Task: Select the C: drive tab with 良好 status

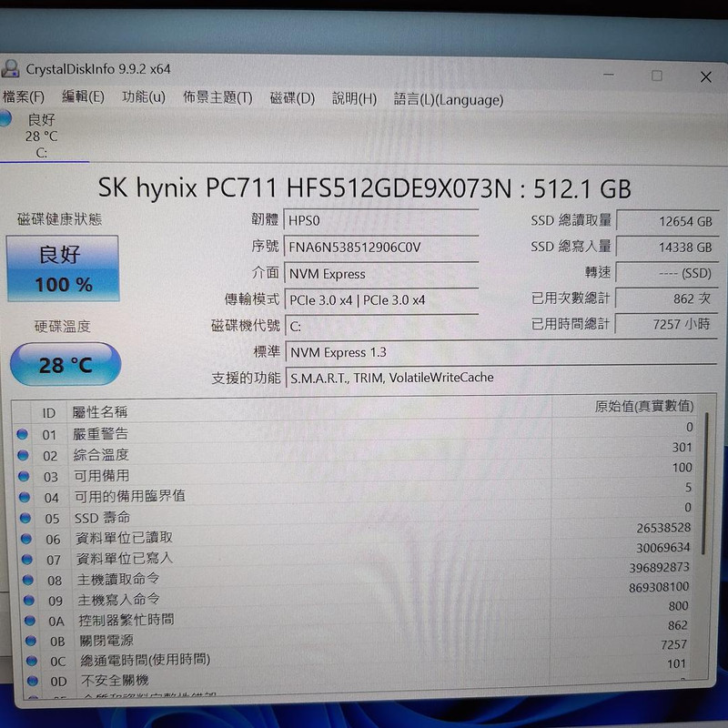Action: point(42,136)
